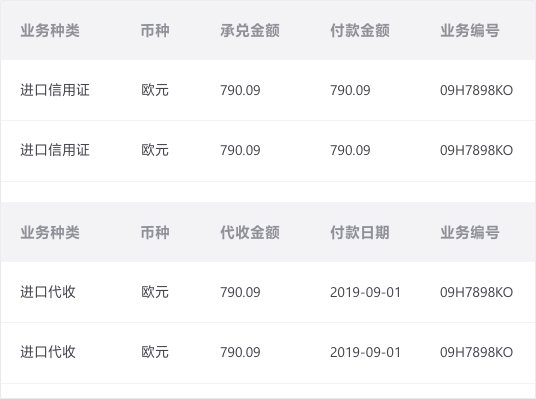Select 业务种类 header in second table
536x399 pixels.
(x=50, y=232)
